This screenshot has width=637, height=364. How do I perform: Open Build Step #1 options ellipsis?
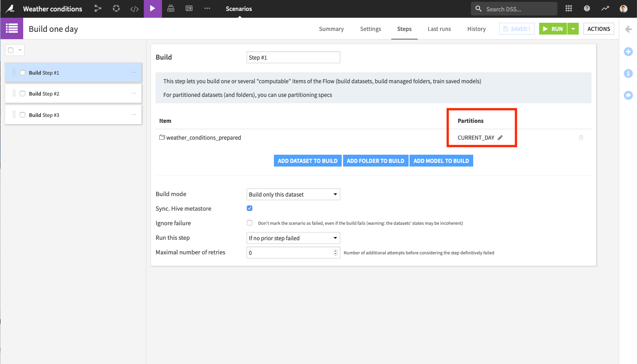pos(134,72)
